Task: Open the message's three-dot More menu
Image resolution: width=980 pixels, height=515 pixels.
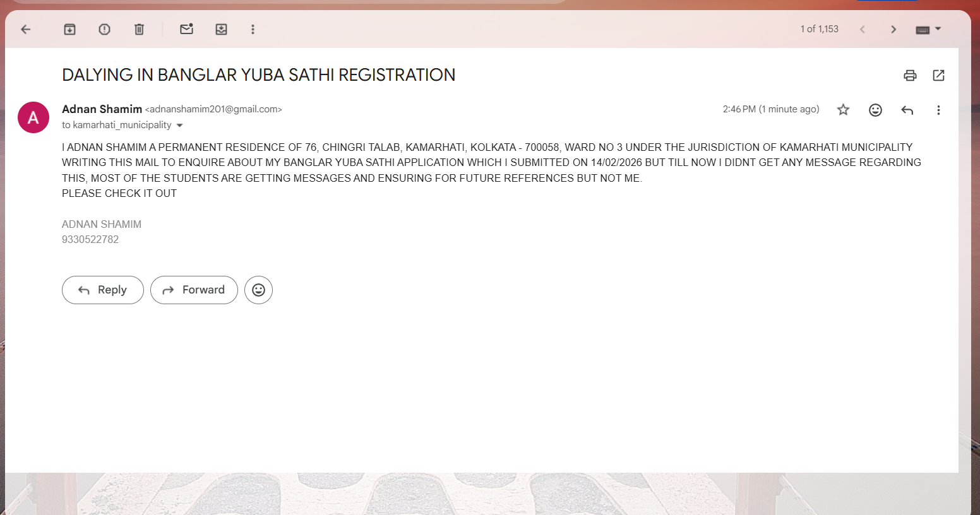Action: (x=938, y=110)
